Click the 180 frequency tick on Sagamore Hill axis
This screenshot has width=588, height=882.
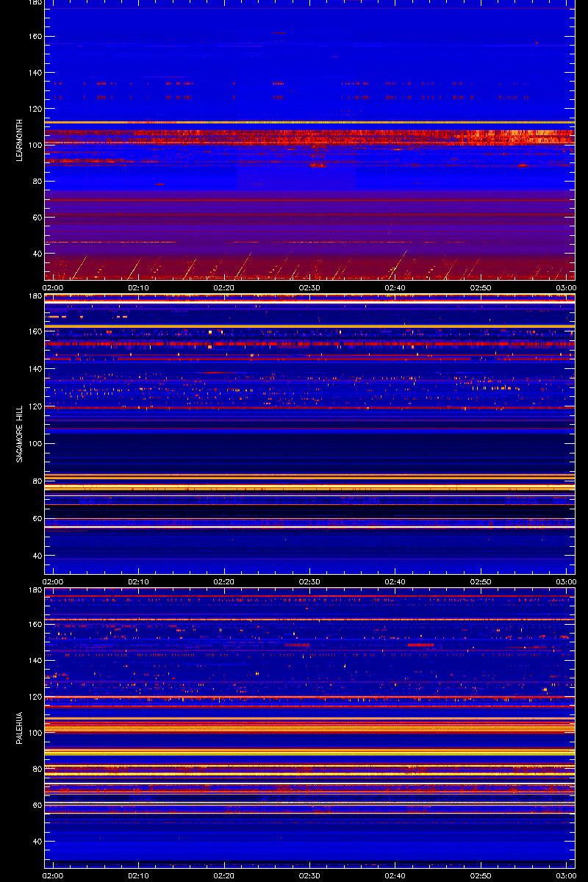(35, 296)
